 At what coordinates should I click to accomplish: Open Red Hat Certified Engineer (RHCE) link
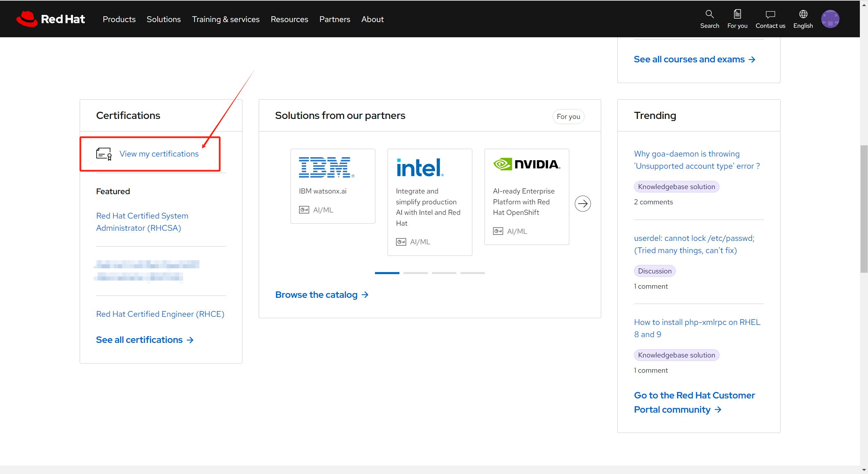pyautogui.click(x=160, y=314)
